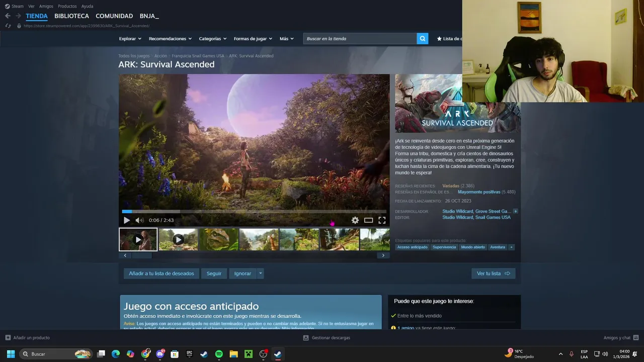Click the Ignorar button
The width and height of the screenshot is (644, 362).
[x=243, y=274]
